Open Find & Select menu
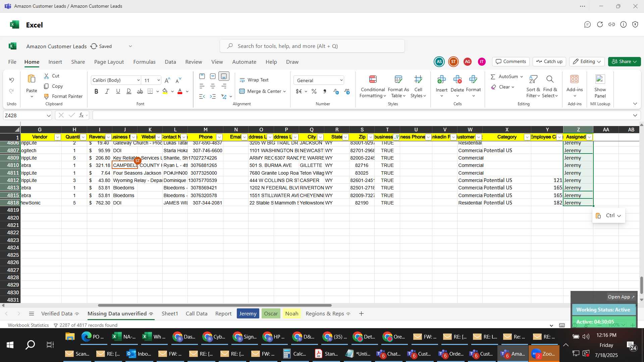 550,86
